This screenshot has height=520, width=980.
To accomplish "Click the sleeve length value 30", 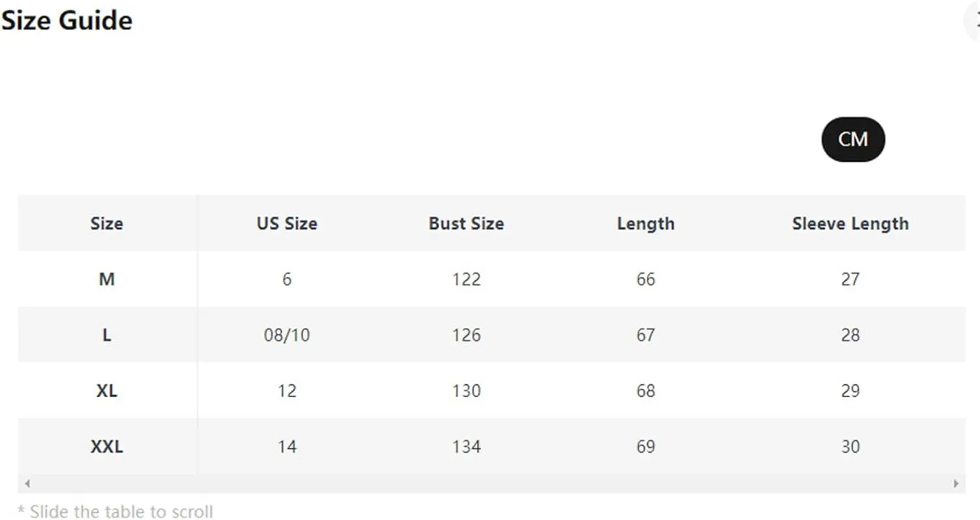I will (850, 447).
